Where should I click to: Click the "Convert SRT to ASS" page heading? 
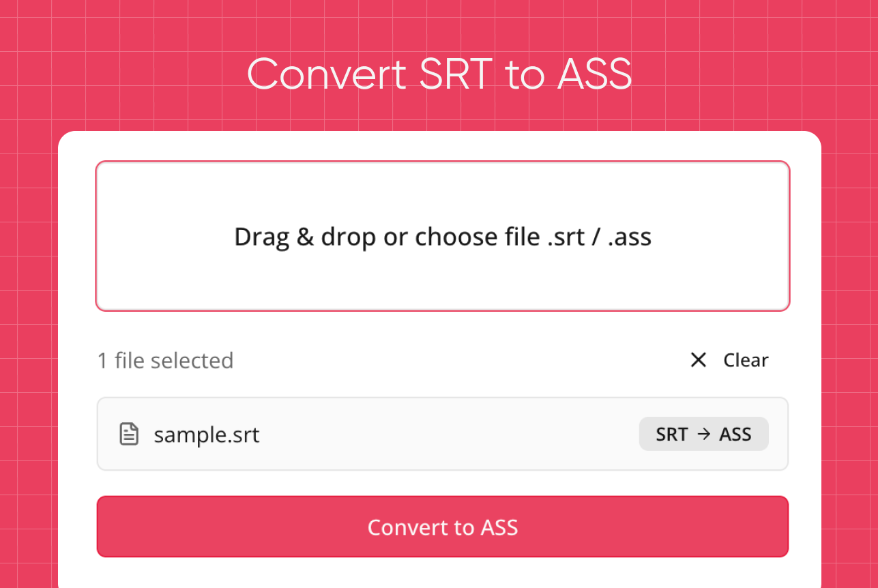439,74
